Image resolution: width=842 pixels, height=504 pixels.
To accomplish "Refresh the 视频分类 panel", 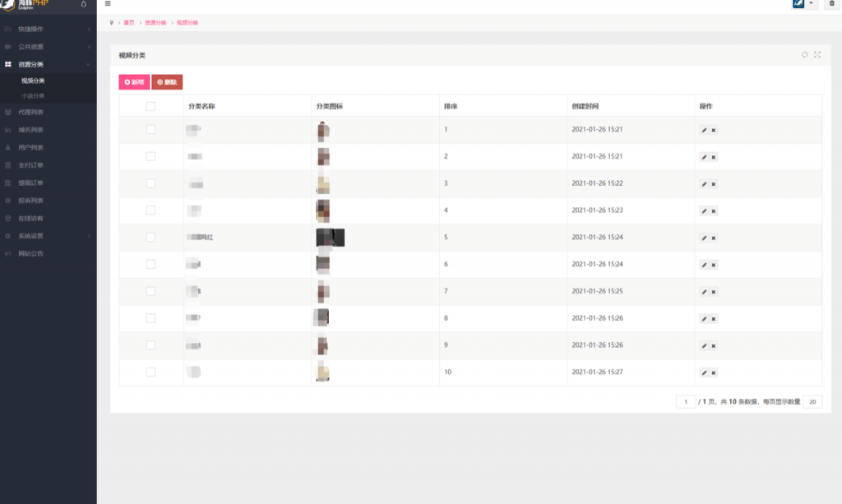I will (805, 55).
